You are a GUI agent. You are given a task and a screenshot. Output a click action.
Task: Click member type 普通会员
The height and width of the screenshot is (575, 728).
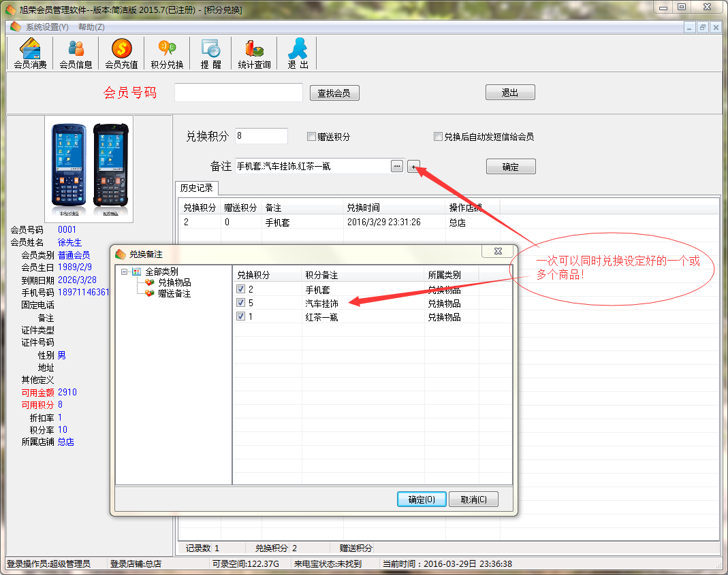click(x=74, y=254)
